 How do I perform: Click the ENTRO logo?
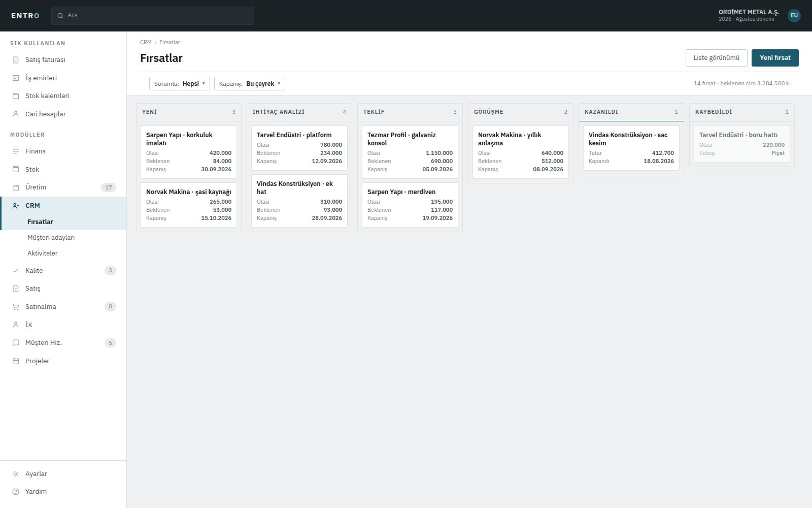pyautogui.click(x=25, y=16)
